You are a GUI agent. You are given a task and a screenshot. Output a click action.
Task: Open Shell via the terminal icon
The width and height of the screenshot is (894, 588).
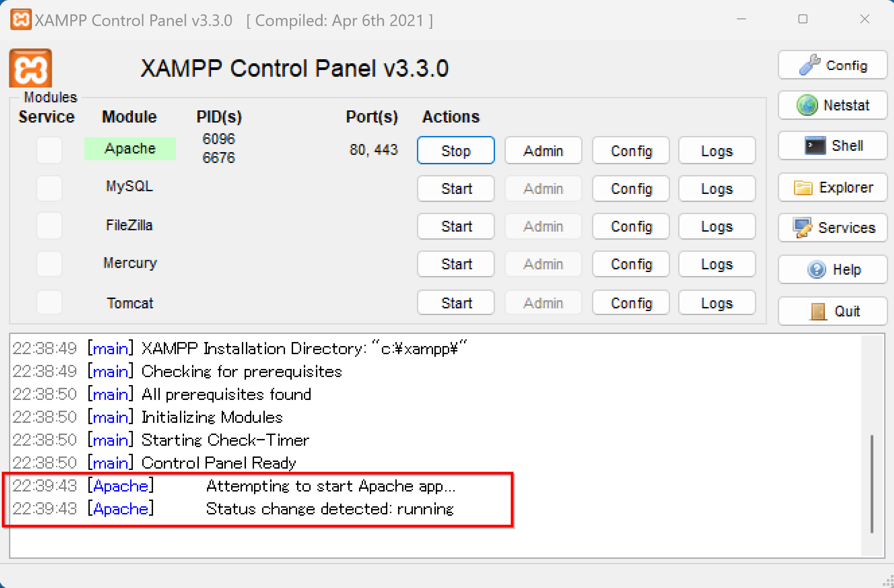[x=815, y=145]
